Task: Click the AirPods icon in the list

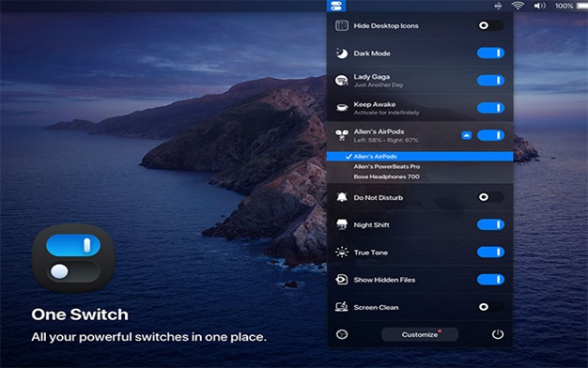Action: pos(342,135)
